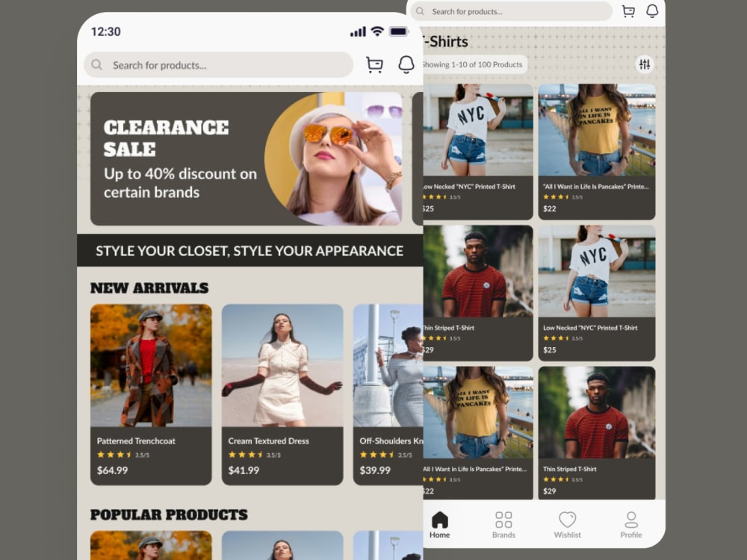
Task: Click the $64.99 price
Action: (113, 470)
